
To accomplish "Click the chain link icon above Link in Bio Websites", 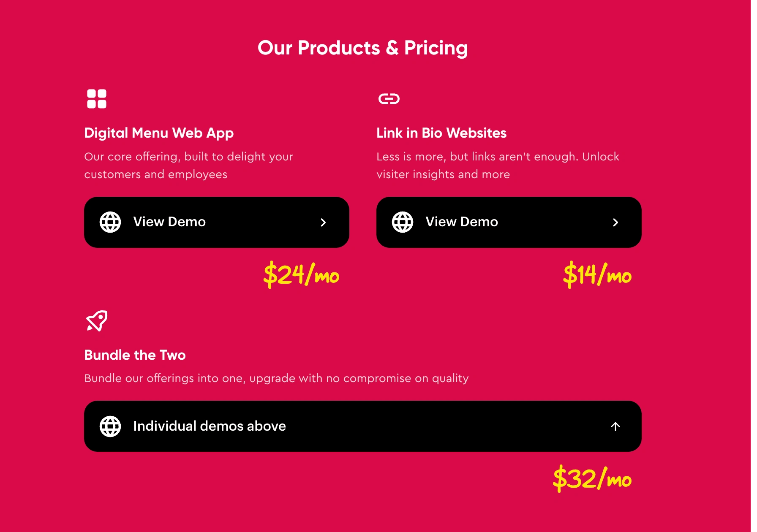I will coord(389,99).
